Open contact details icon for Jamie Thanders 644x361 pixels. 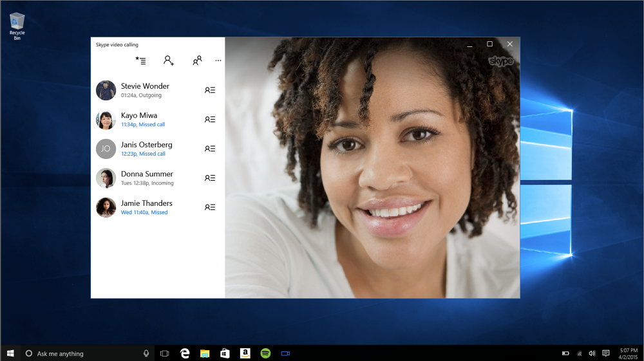click(210, 207)
